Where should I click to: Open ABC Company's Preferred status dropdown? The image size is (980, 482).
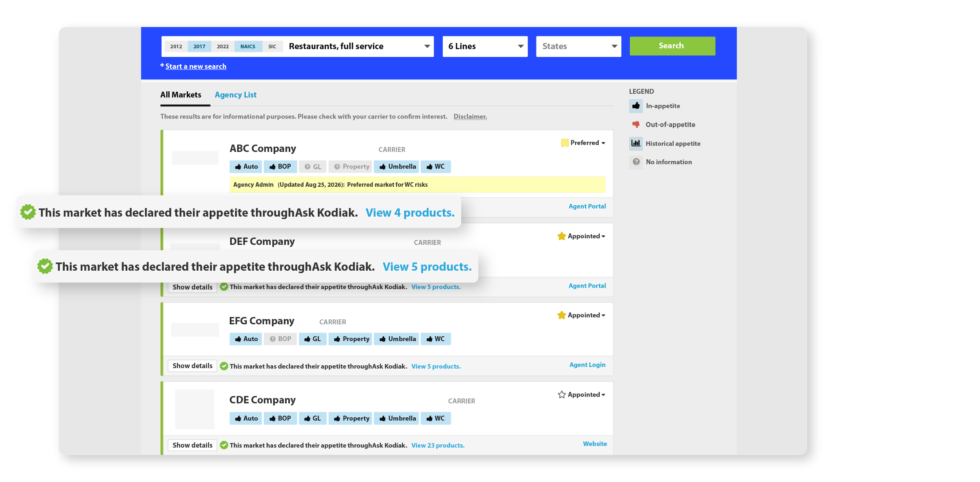[583, 143]
